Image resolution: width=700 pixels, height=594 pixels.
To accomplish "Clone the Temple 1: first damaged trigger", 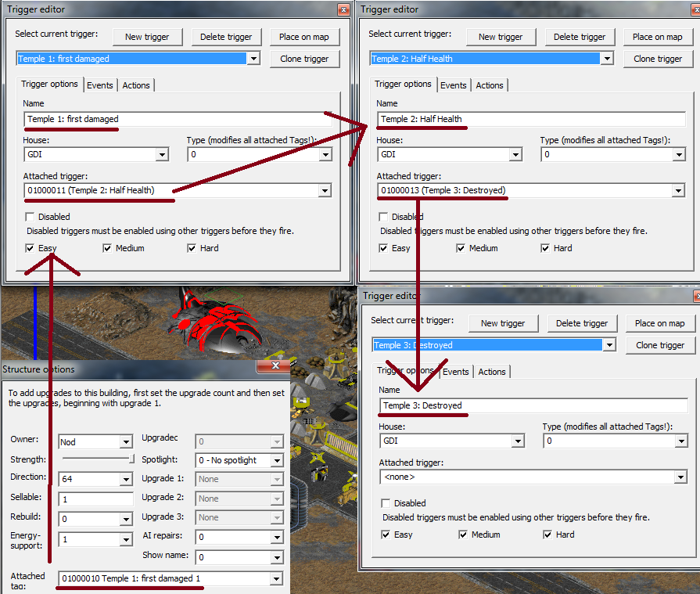I will (304, 59).
